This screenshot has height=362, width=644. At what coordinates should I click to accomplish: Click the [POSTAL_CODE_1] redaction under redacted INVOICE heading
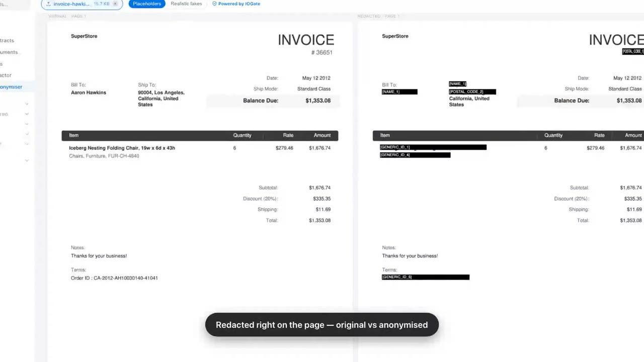pos(633,51)
